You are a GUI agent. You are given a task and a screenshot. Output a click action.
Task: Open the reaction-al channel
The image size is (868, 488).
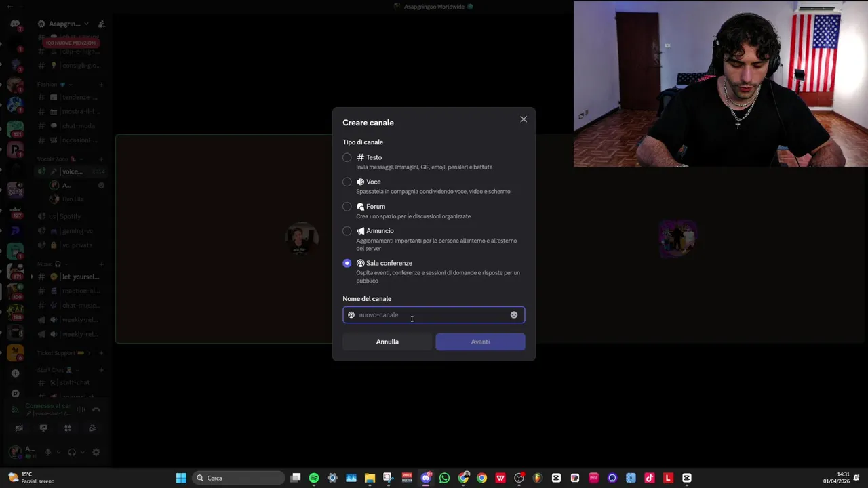coord(71,291)
